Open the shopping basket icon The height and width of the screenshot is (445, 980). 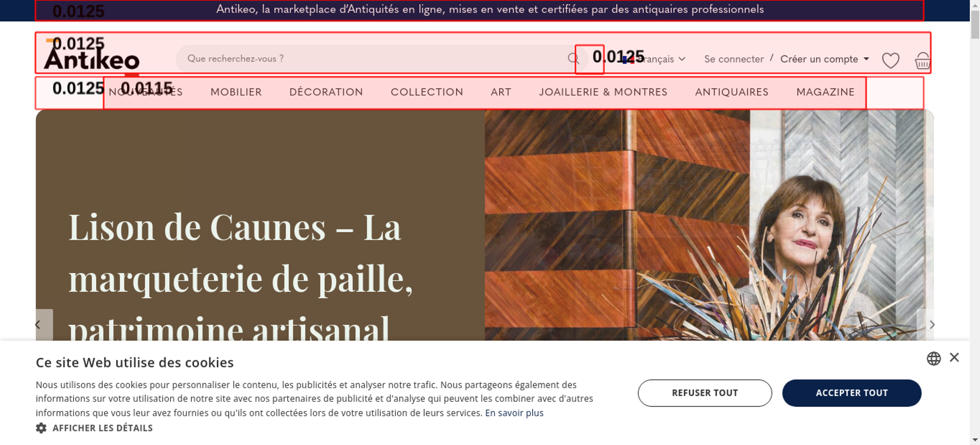922,61
